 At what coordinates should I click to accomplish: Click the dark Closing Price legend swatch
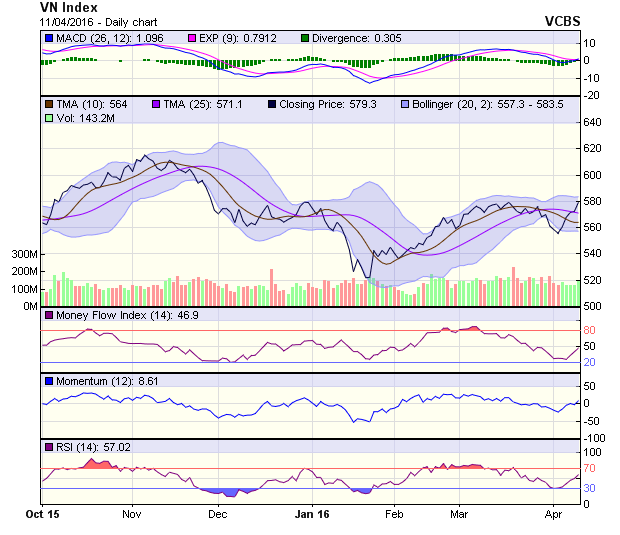click(x=272, y=104)
